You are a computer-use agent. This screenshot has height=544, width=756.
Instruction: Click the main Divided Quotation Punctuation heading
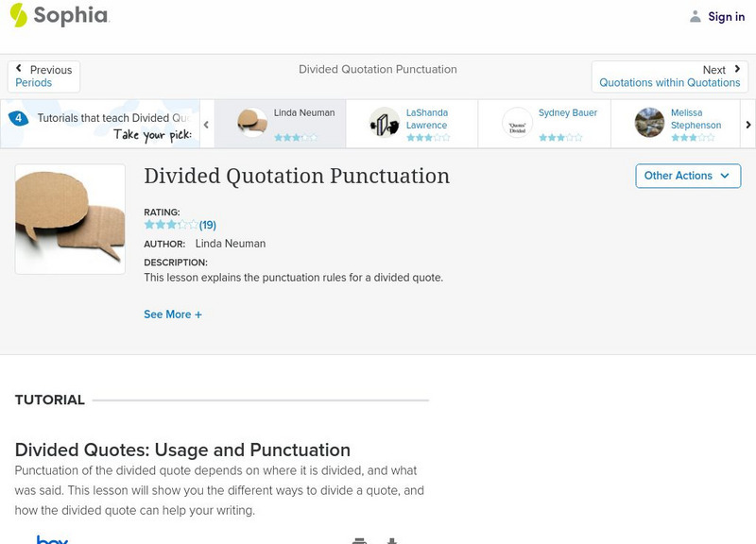click(297, 177)
